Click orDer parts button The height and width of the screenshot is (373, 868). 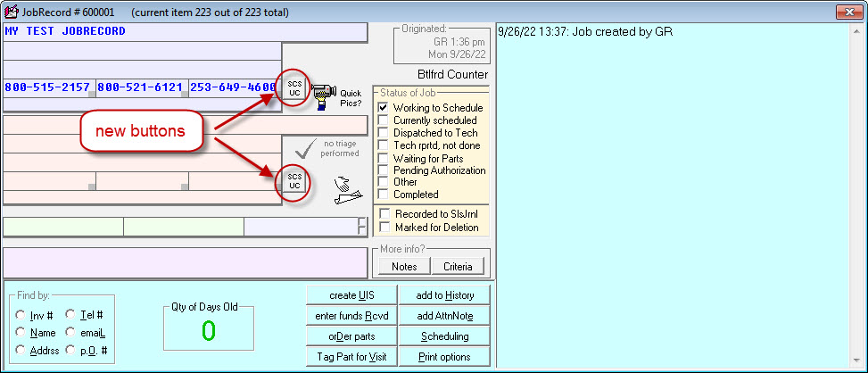351,336
